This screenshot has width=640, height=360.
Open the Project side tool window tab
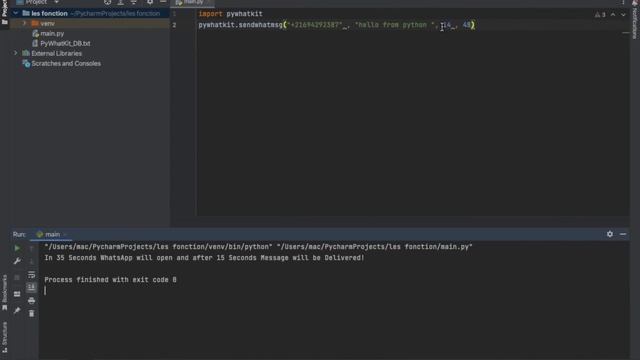4,12
